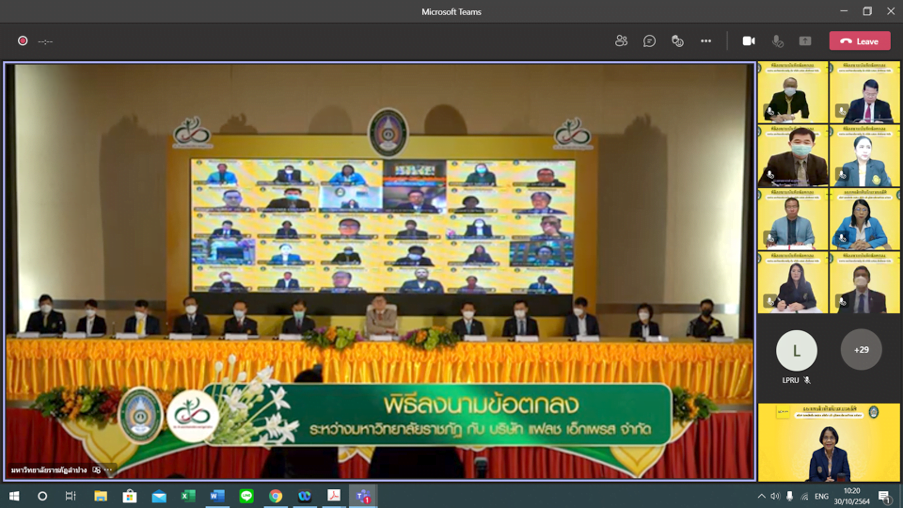The height and width of the screenshot is (508, 904).
Task: Show the +29 additional participants
Action: pos(861,349)
